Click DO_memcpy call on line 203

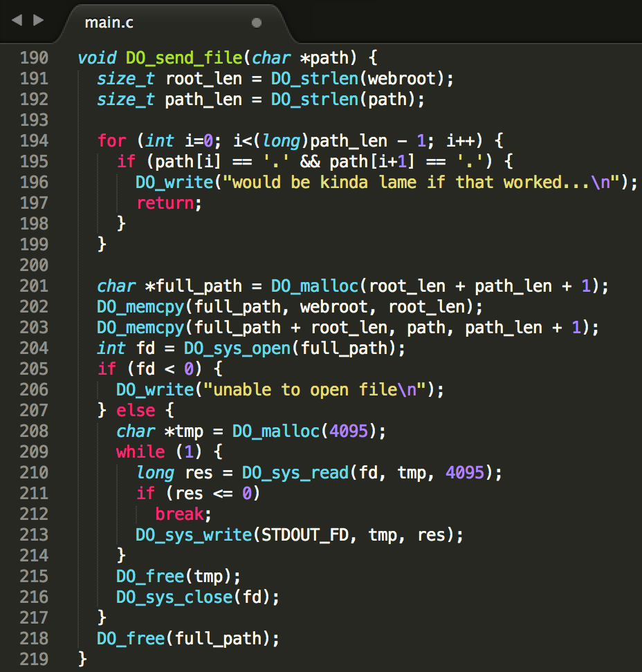(x=140, y=328)
